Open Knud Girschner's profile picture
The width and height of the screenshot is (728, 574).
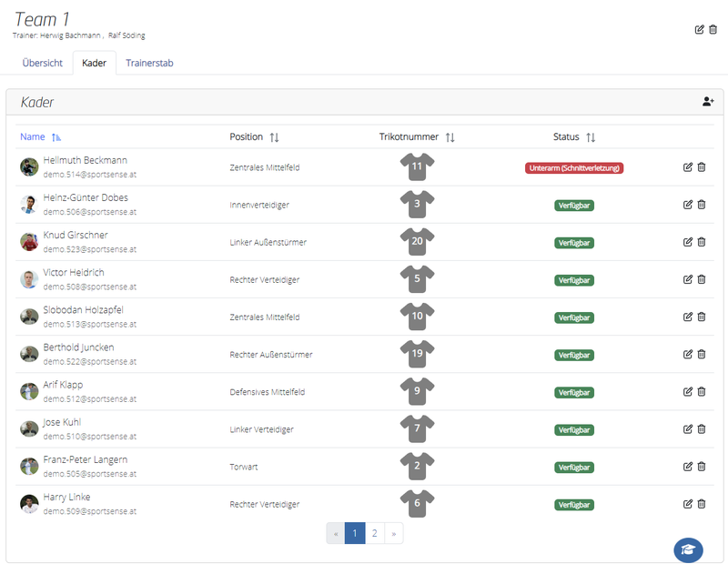pos(29,242)
